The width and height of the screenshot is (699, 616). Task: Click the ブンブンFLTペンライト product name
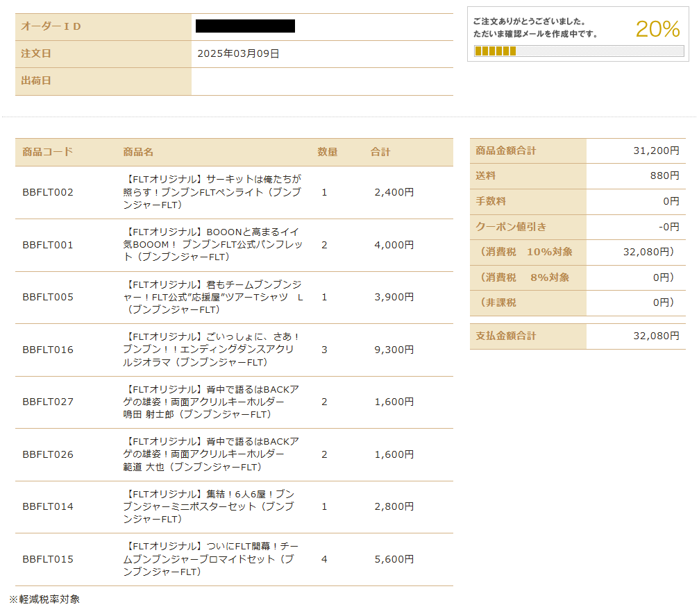[212, 192]
